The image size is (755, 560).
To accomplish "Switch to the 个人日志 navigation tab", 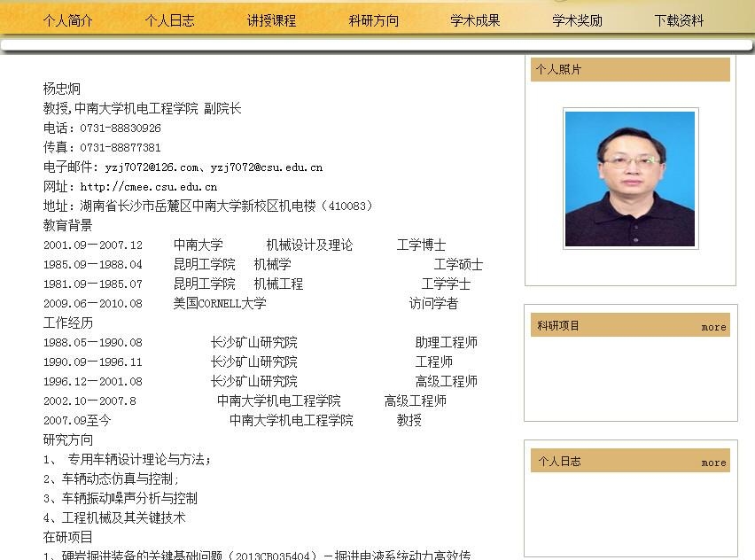I will 169,20.
